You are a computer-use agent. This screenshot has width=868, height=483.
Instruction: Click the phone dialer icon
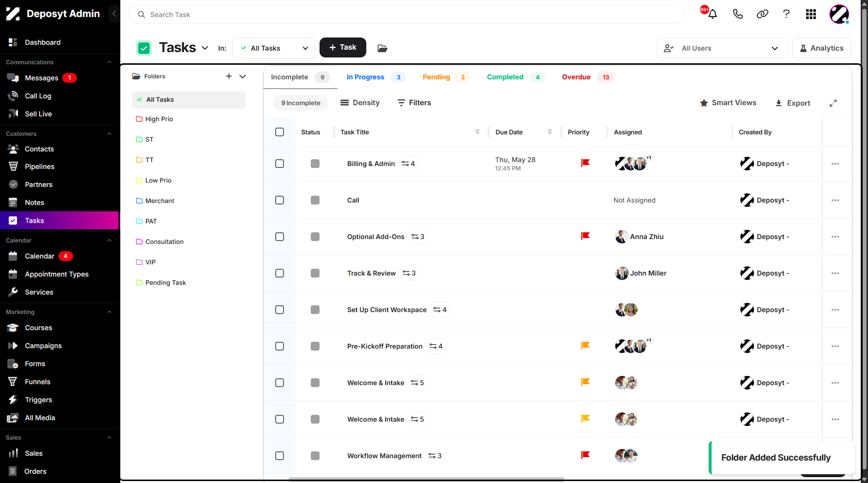737,14
